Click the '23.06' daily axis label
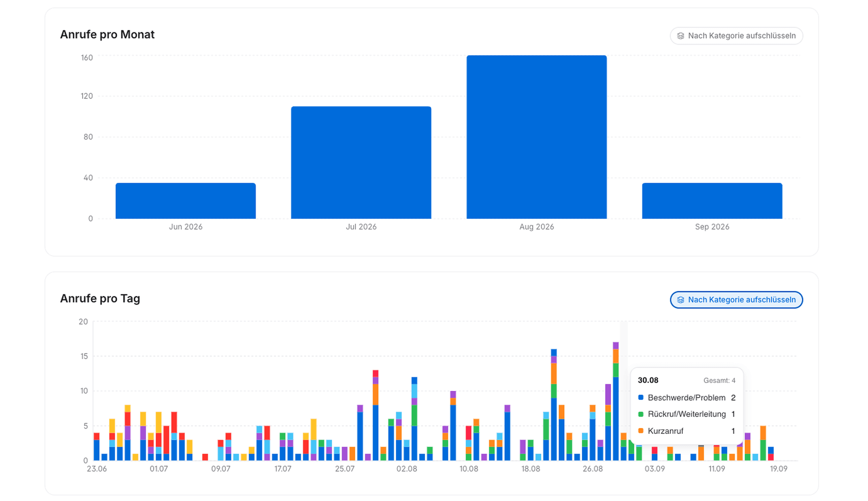868x501 pixels. [x=97, y=469]
